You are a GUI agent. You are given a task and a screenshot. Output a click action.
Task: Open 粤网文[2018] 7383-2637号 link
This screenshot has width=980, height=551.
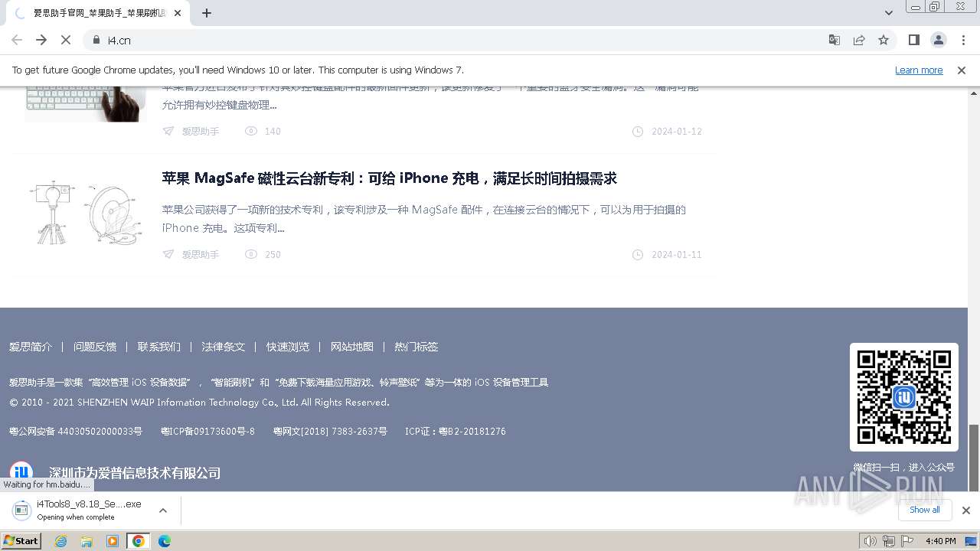[330, 432]
